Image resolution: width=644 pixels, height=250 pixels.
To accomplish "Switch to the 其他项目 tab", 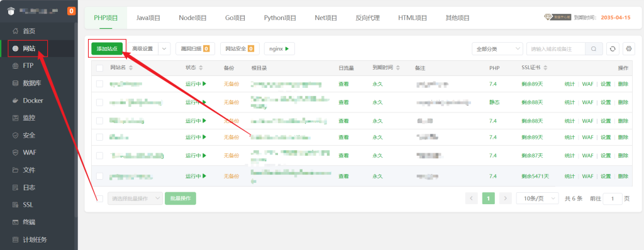I will click(458, 18).
